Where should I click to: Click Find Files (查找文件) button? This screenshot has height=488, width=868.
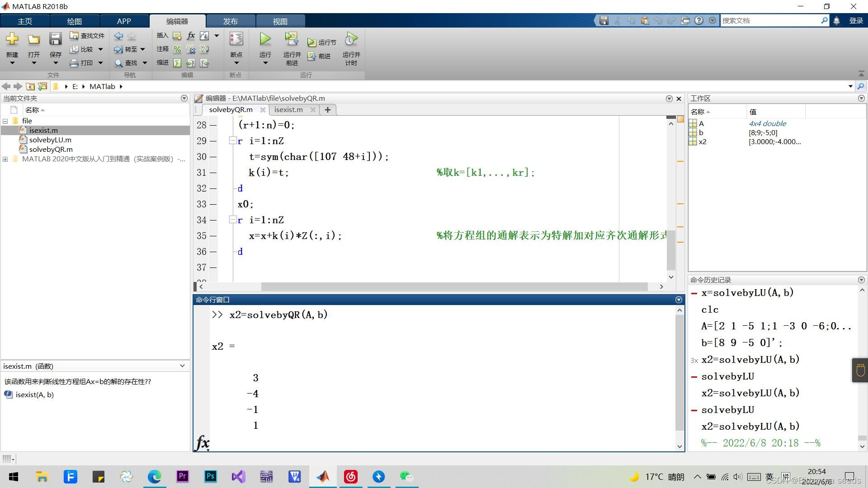tap(87, 36)
